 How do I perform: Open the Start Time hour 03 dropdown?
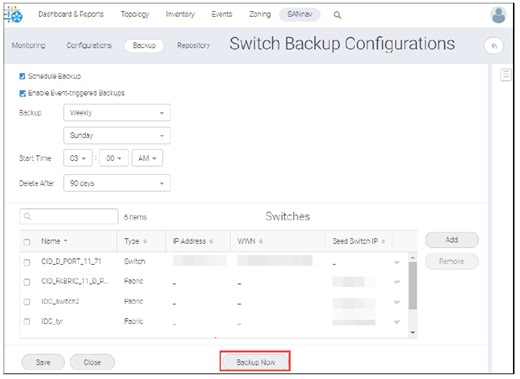pyautogui.click(x=78, y=158)
